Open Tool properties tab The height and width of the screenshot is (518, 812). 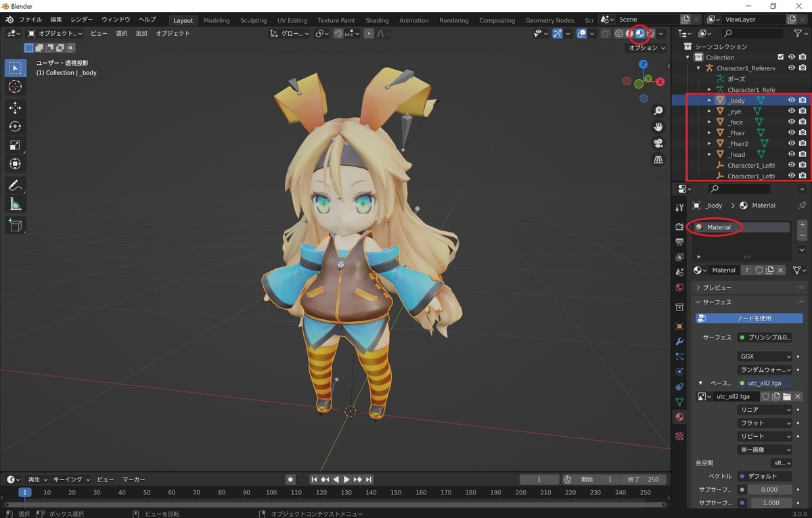680,208
